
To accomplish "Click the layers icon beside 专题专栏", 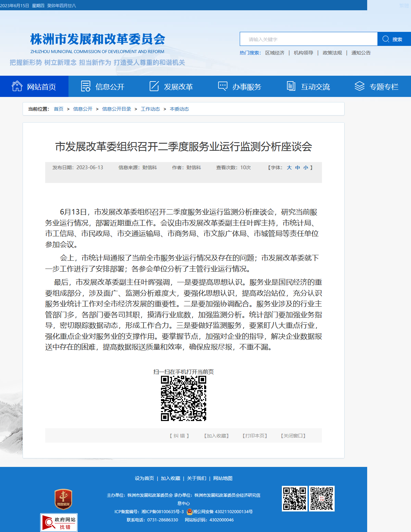I will coord(360,86).
